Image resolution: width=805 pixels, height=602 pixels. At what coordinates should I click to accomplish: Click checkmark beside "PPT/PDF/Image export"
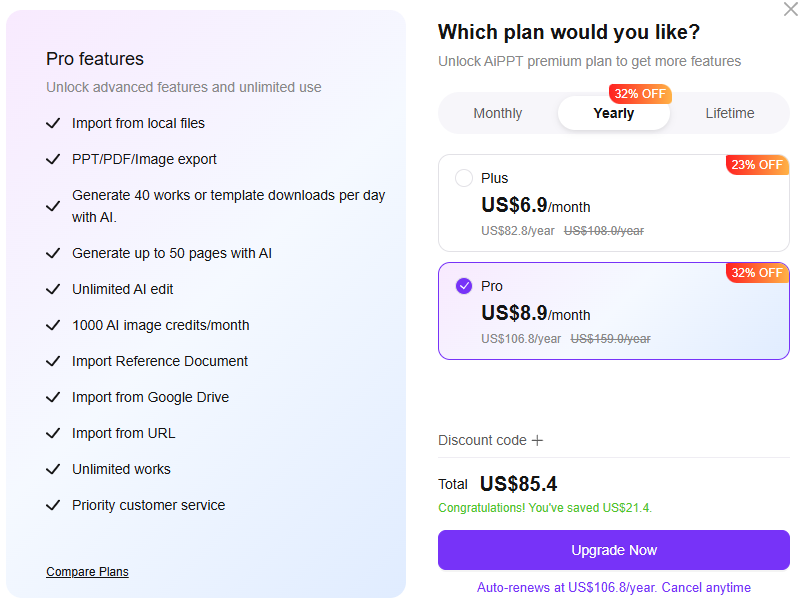coord(53,157)
